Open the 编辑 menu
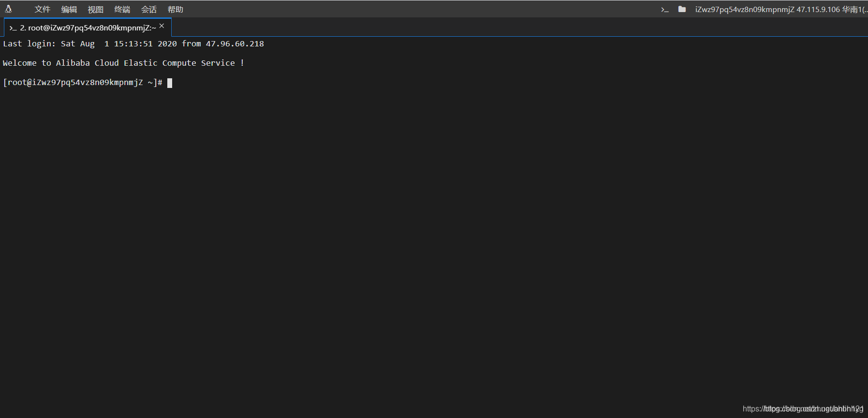The width and height of the screenshot is (868, 418). pos(69,9)
